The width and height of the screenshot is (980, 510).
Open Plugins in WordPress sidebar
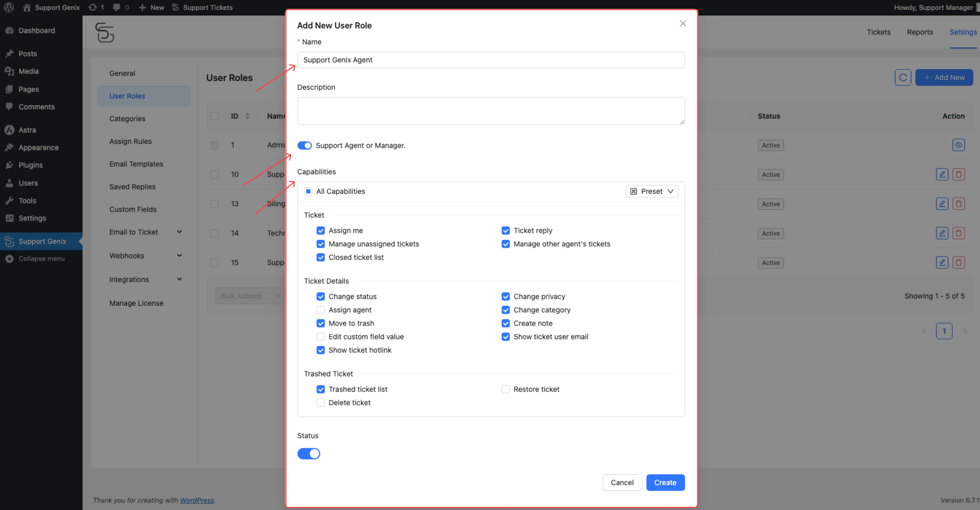tap(30, 165)
